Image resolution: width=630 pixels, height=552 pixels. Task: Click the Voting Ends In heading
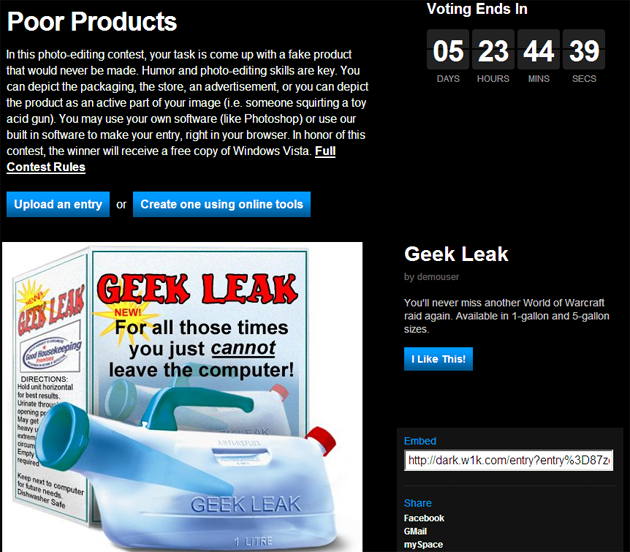477,9
